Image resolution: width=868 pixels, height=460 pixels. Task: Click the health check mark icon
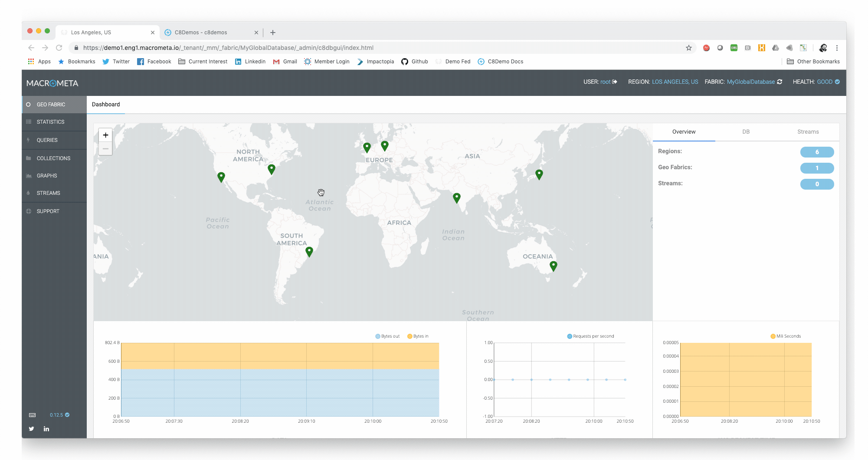[837, 82]
